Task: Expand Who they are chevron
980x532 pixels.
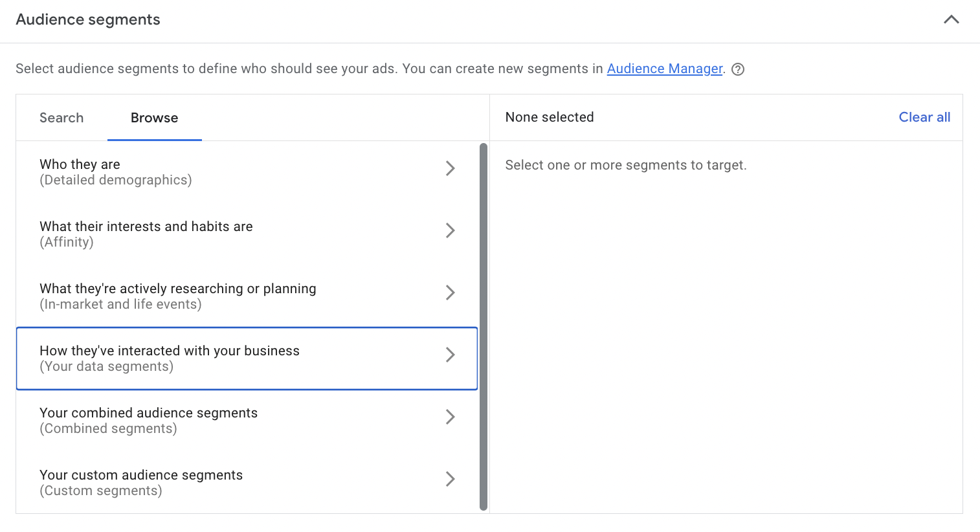Action: [451, 168]
